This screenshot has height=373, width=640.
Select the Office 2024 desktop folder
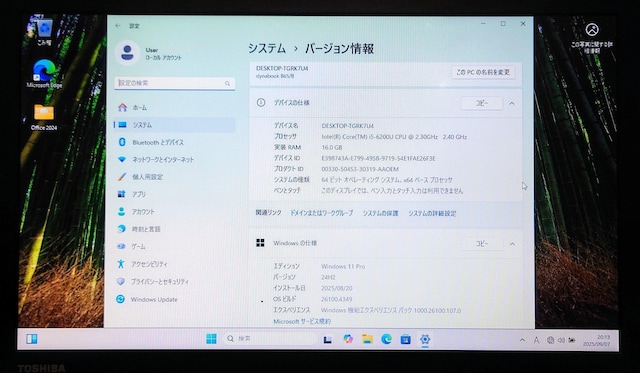44,117
